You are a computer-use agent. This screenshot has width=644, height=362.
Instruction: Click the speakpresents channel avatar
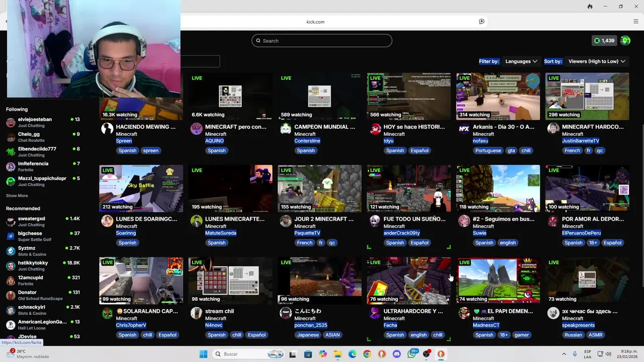pos(553,313)
